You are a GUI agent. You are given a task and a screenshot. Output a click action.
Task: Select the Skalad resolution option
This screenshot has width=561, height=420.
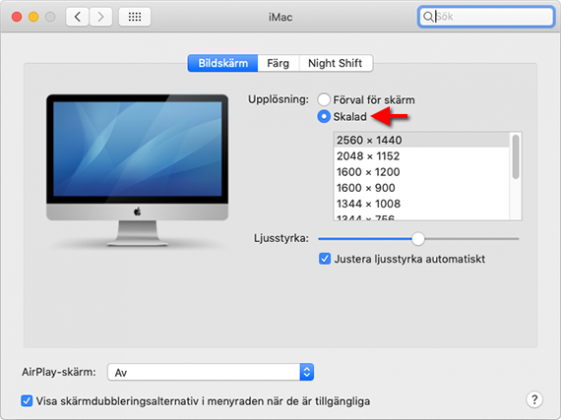coord(324,116)
